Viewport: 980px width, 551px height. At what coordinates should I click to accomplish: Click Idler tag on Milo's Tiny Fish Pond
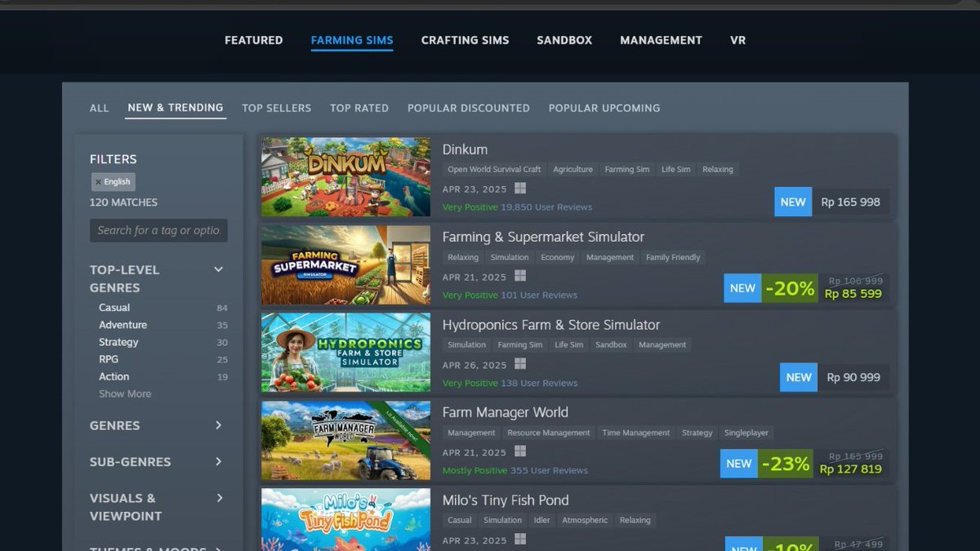[542, 521]
